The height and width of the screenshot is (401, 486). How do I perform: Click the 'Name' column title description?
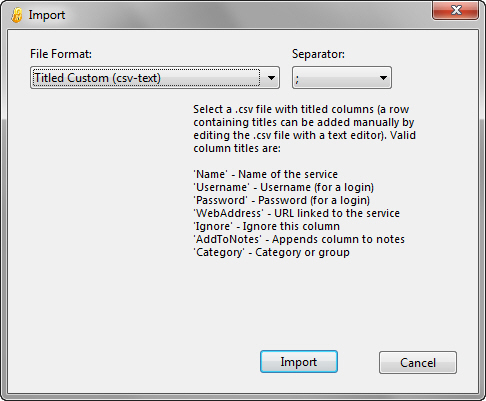[266, 174]
